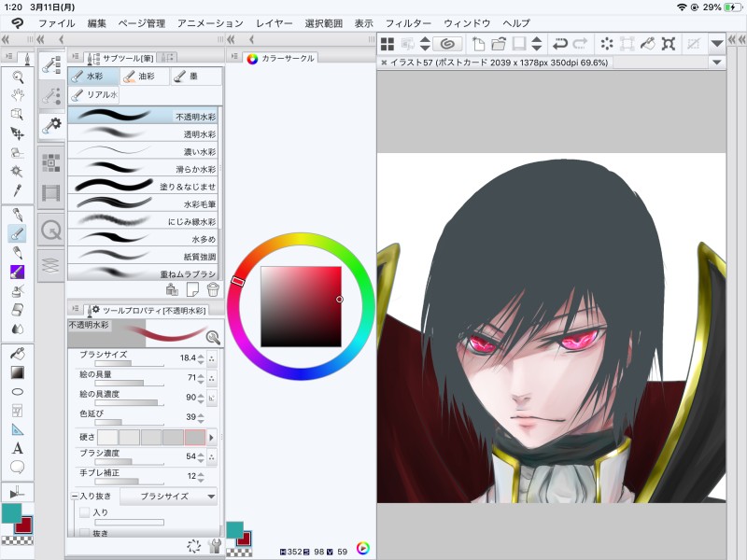This screenshot has width=747, height=560.
Task: Adjust the 色延び slider
Action: point(129,422)
